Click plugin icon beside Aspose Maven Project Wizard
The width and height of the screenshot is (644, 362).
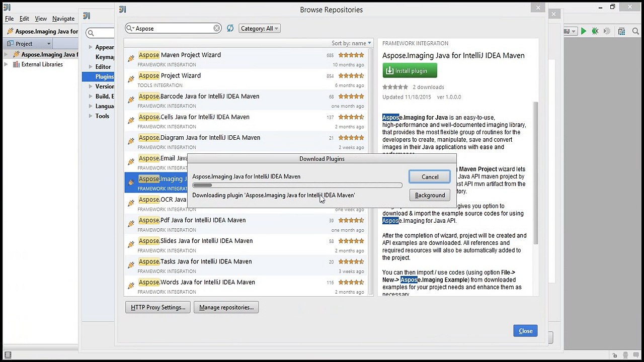click(131, 58)
